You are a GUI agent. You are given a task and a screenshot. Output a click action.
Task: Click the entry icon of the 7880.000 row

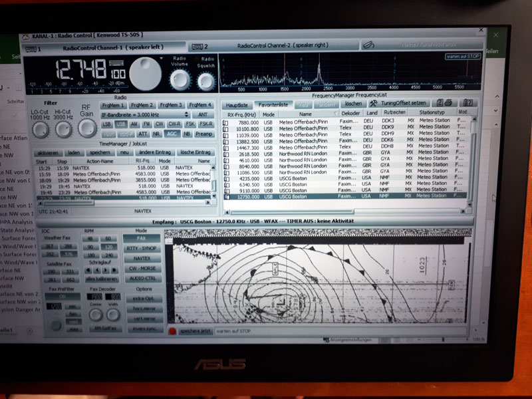pyautogui.click(x=225, y=122)
